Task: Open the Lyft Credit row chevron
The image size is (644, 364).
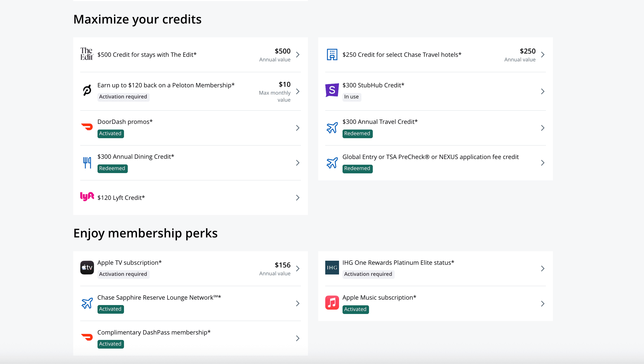Action: [x=298, y=198]
